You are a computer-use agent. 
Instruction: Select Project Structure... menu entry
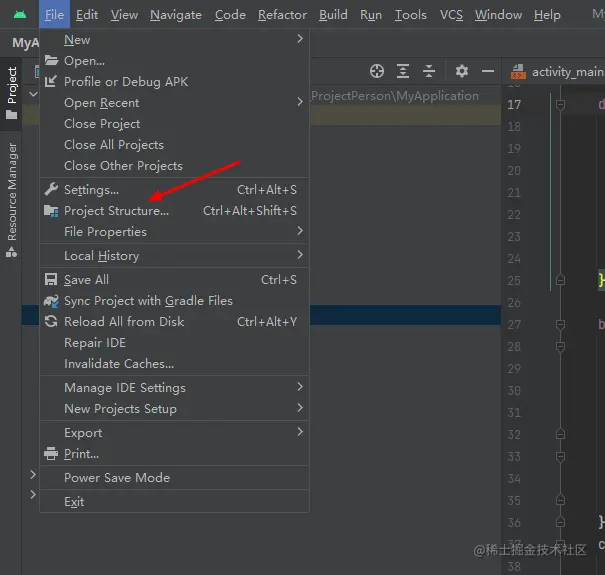(174, 211)
